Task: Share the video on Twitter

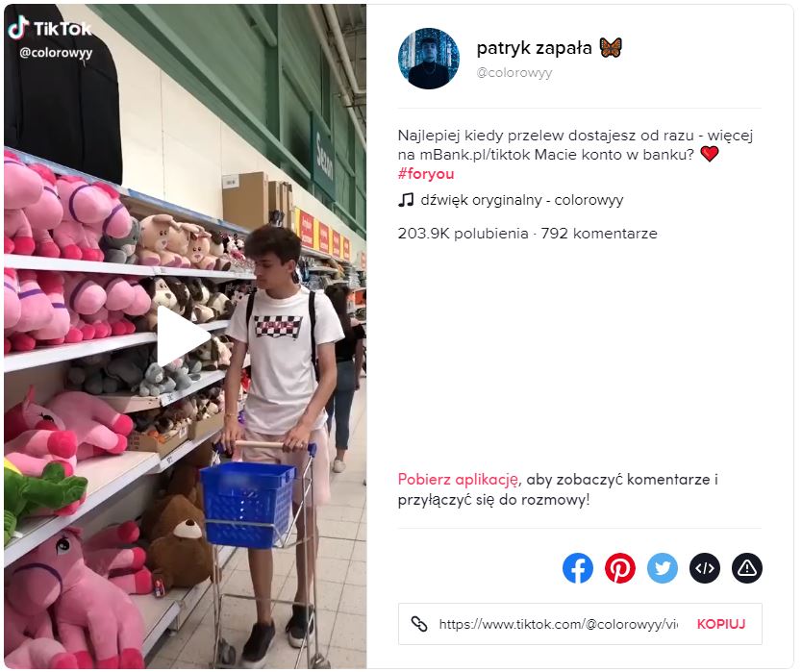Action: point(663,567)
